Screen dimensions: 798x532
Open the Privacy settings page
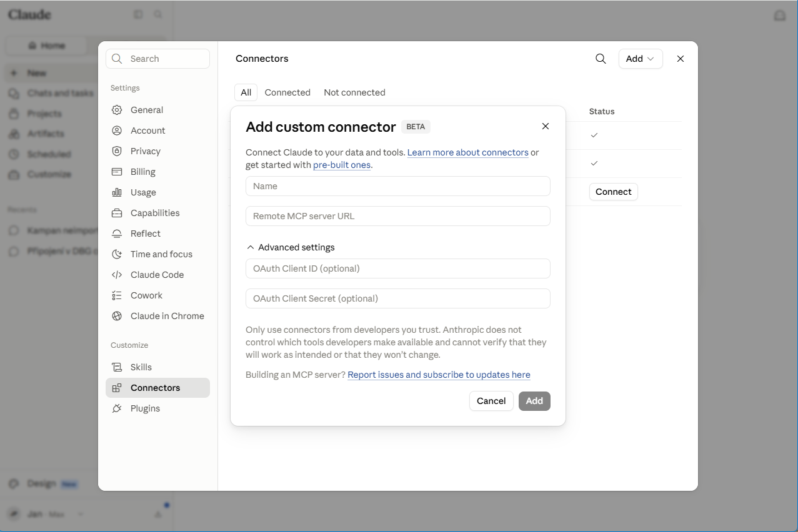[x=157, y=151]
